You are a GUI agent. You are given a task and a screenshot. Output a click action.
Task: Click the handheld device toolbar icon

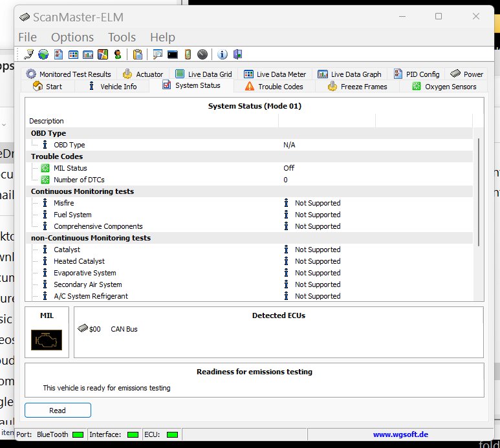pyautogui.click(x=188, y=54)
